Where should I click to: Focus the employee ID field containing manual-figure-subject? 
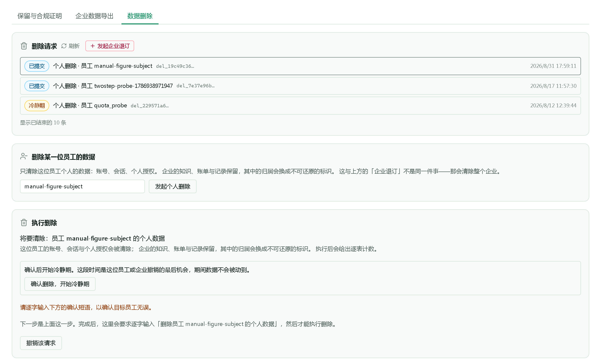click(x=82, y=186)
